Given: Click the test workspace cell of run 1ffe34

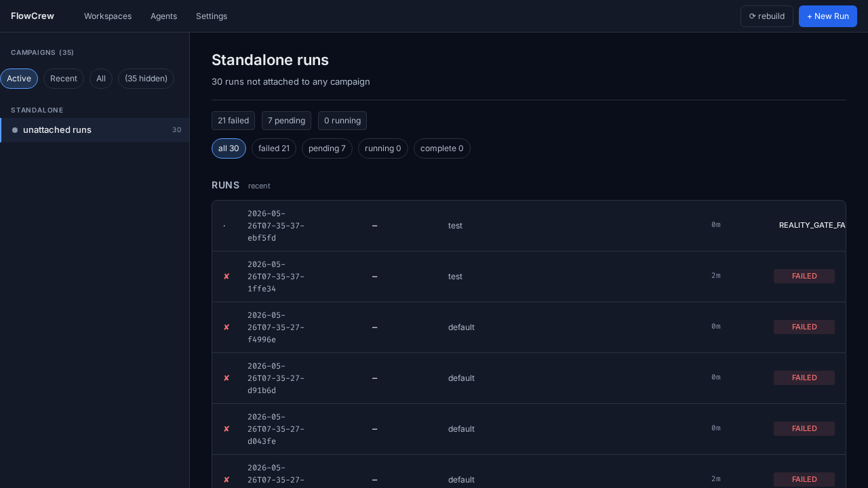Looking at the screenshot, I should [x=455, y=277].
